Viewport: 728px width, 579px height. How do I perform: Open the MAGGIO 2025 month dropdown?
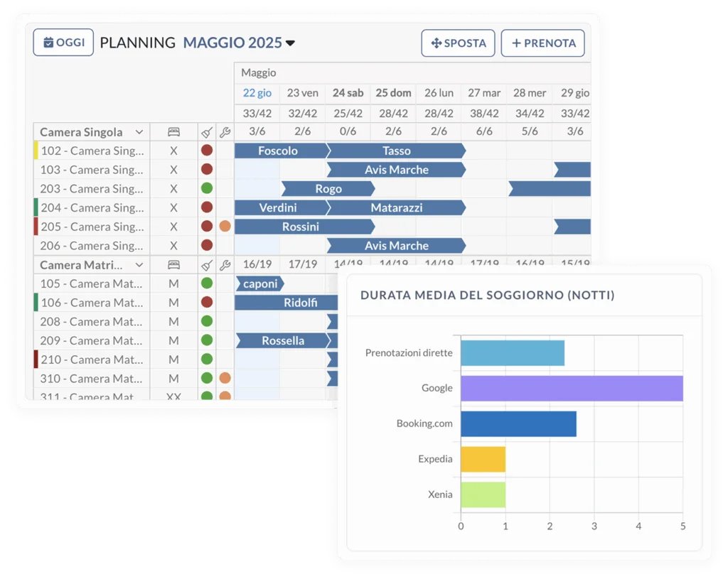tap(239, 43)
